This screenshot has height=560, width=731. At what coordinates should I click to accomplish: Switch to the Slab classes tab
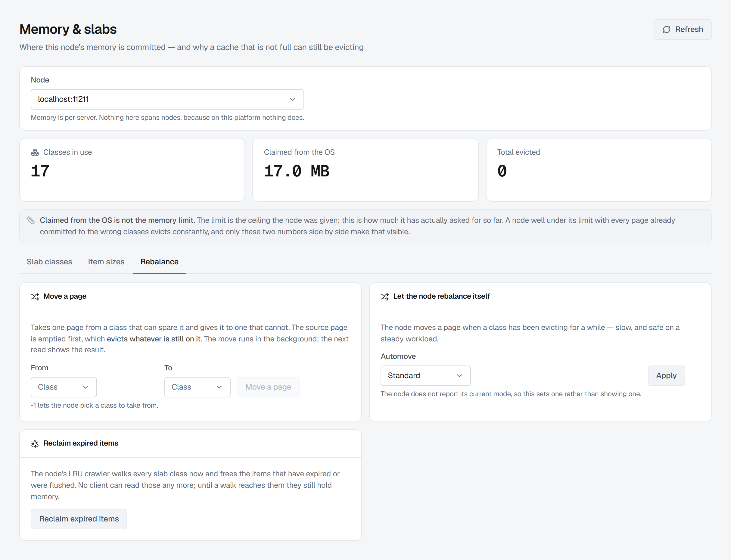(49, 262)
